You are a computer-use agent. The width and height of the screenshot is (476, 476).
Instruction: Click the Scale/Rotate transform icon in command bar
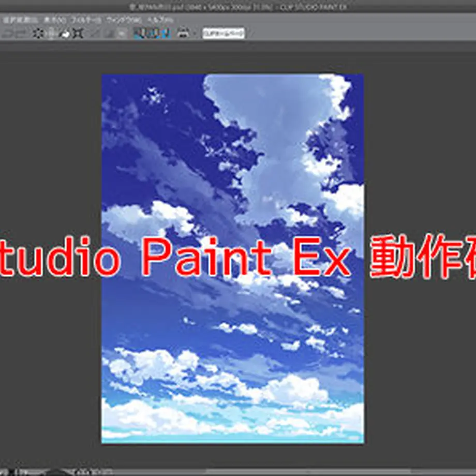tap(78, 33)
